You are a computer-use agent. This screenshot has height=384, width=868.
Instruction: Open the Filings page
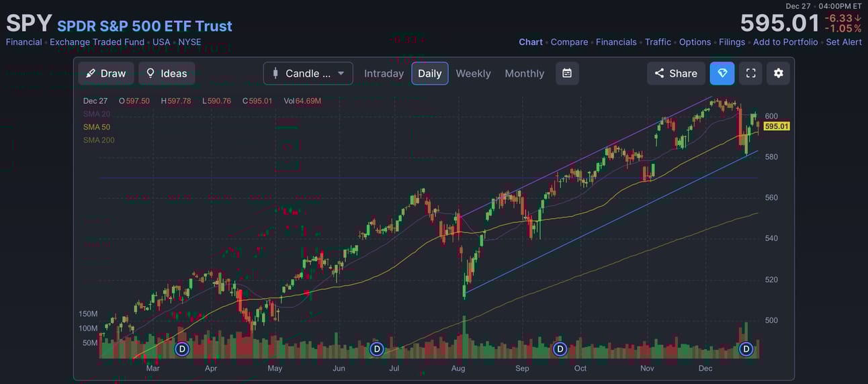(732, 42)
